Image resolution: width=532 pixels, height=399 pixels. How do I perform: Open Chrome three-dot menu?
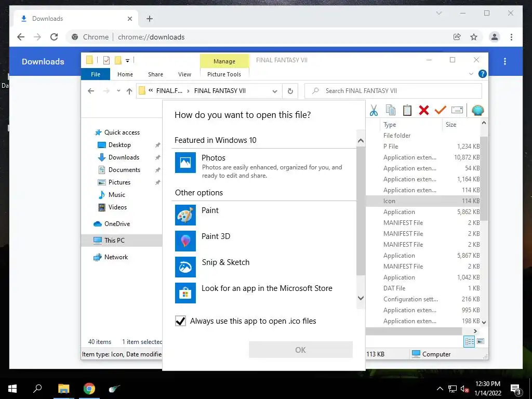click(x=511, y=37)
